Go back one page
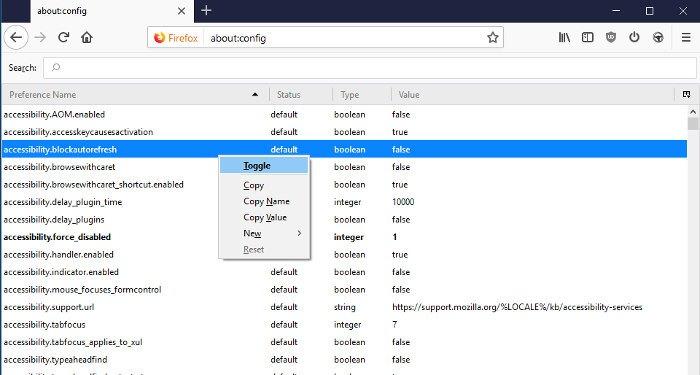 click(16, 38)
